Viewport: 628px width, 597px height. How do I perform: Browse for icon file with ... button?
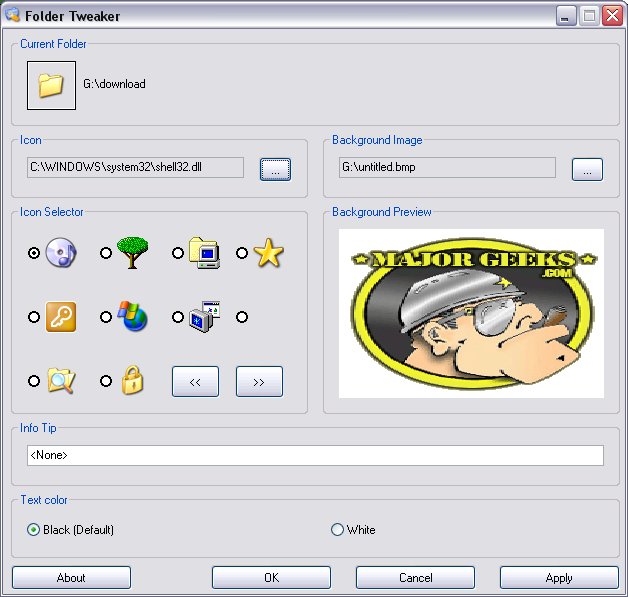click(x=275, y=169)
